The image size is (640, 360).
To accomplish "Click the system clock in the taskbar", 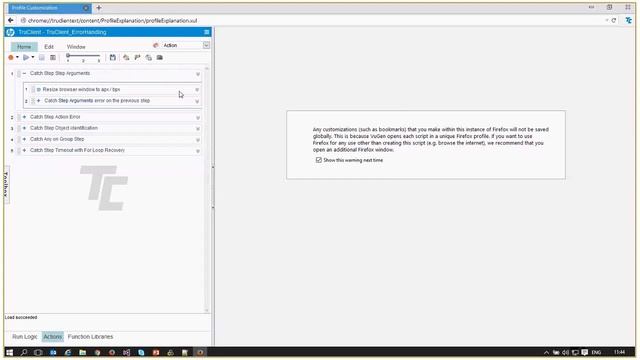I will [619, 352].
